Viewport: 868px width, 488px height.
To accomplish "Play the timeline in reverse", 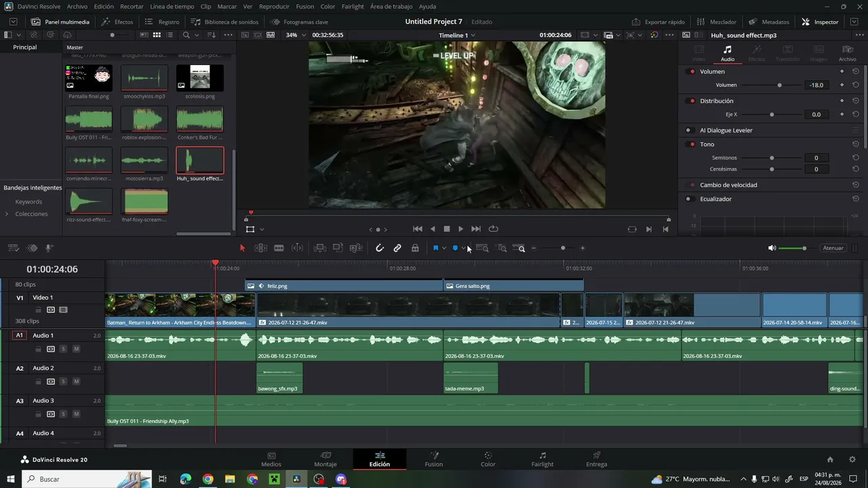I will click(433, 229).
